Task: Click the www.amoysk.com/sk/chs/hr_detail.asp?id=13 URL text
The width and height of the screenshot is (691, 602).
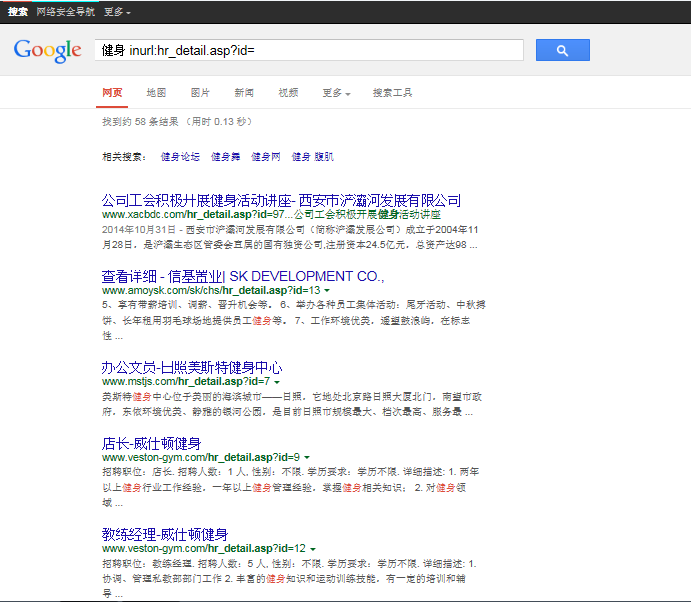Action: coord(211,290)
